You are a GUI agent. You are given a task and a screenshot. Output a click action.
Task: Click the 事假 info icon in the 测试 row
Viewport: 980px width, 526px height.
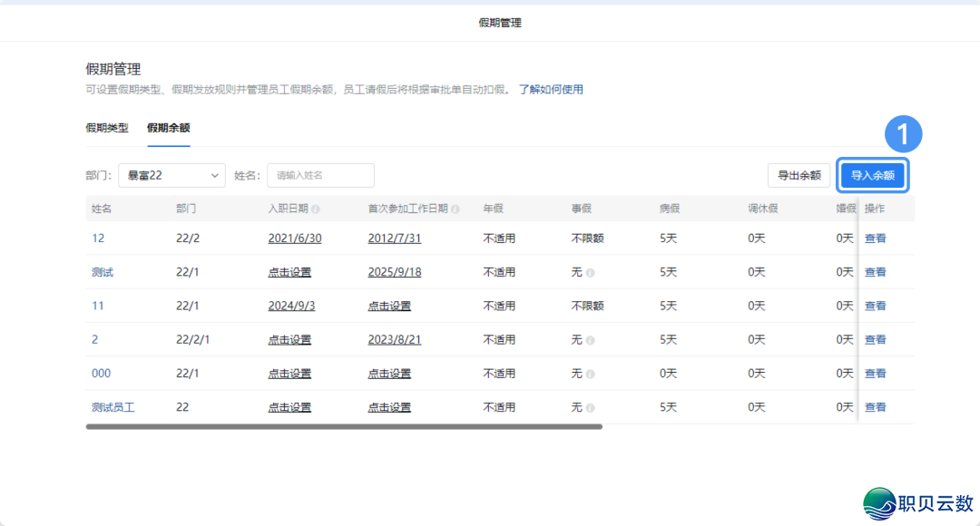(591, 272)
